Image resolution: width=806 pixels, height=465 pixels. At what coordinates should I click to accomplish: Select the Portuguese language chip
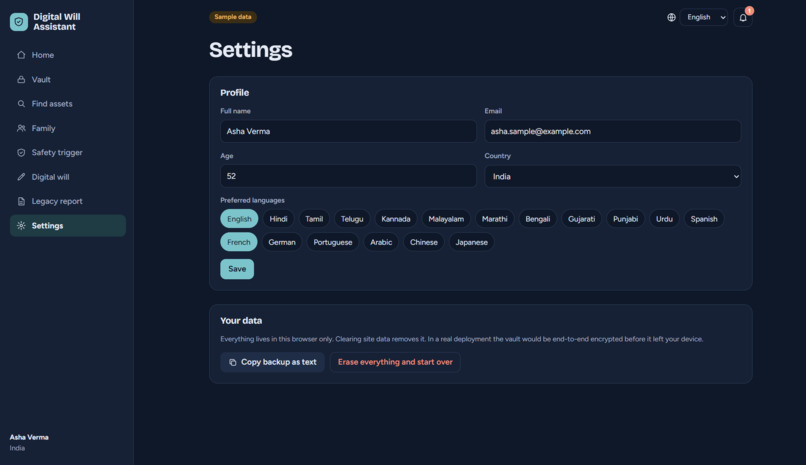pos(333,242)
